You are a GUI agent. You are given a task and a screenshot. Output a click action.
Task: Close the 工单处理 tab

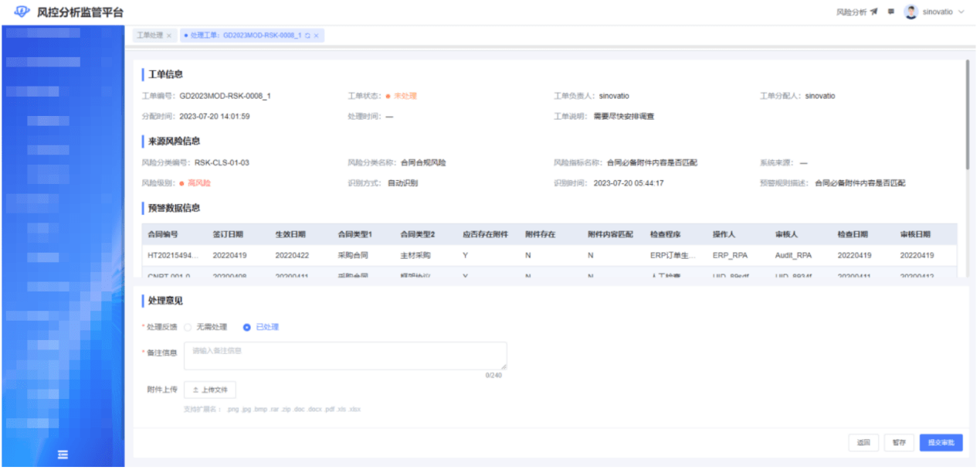coord(169,36)
